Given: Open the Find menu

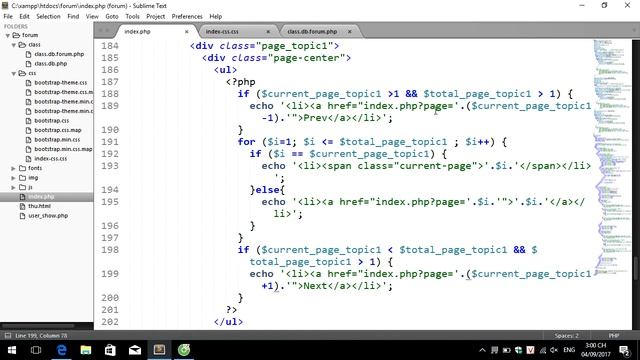Looking at the screenshot, I should pos(73,16).
